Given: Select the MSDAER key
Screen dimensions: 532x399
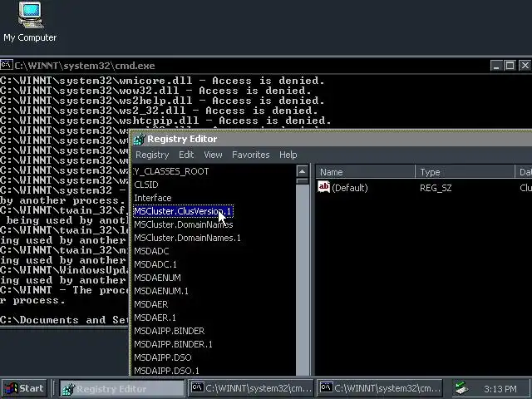Looking at the screenshot, I should coord(151,304).
